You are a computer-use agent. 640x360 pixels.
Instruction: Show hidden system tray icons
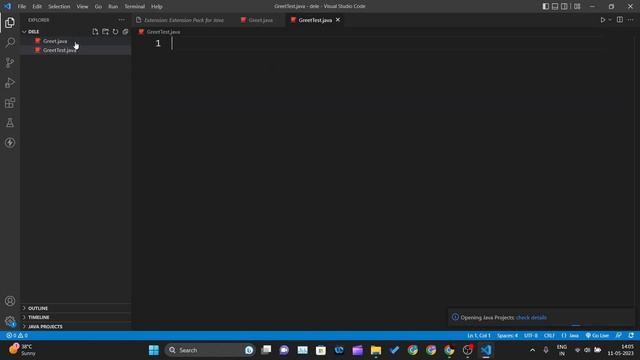click(532, 350)
